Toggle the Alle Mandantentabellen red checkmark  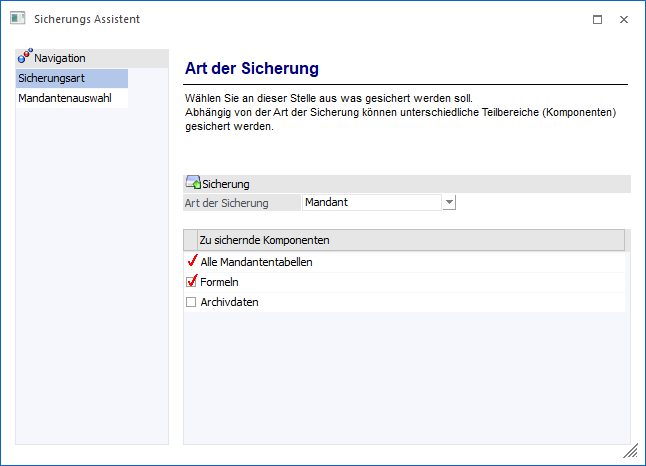click(192, 262)
